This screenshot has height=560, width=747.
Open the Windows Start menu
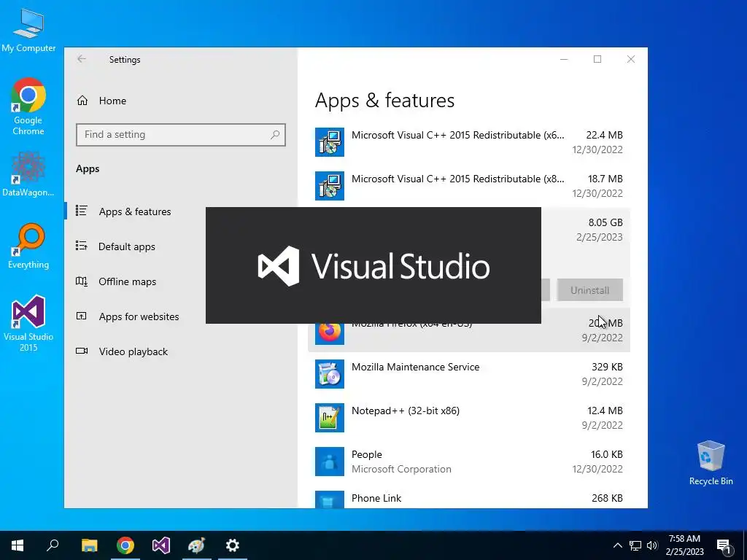(18, 545)
